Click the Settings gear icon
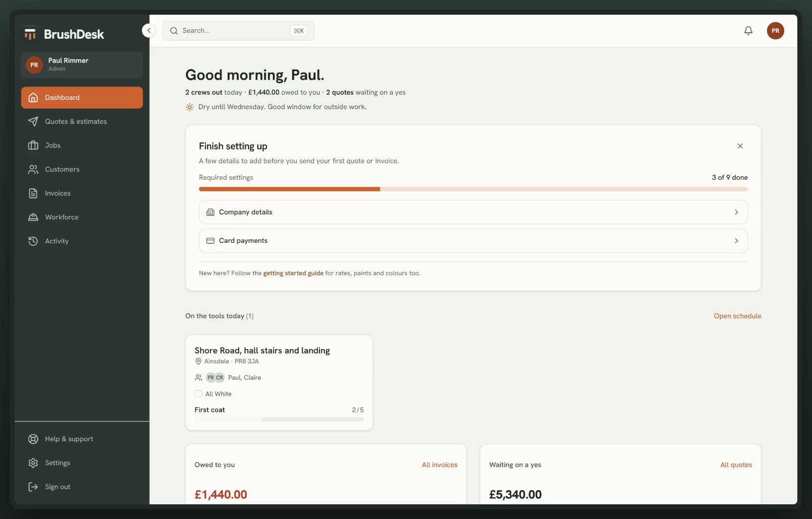The width and height of the screenshot is (812, 519). pos(33,463)
